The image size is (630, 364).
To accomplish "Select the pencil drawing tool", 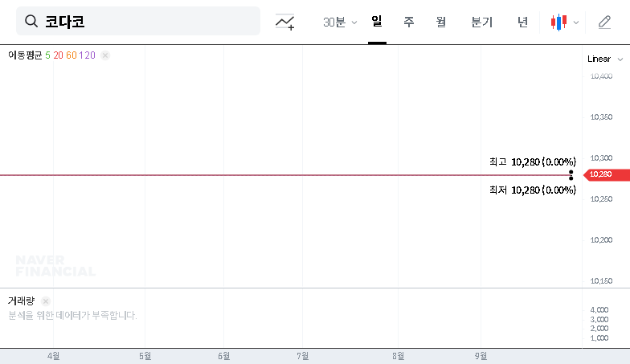I will pos(605,22).
